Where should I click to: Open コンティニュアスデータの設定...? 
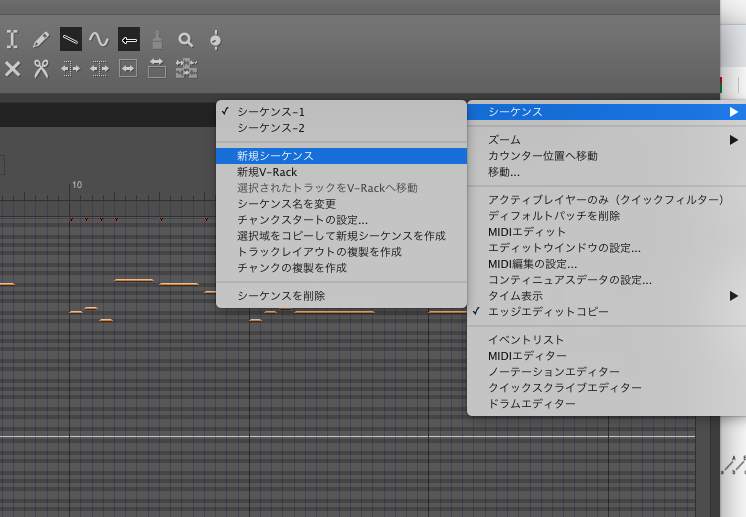607,280
